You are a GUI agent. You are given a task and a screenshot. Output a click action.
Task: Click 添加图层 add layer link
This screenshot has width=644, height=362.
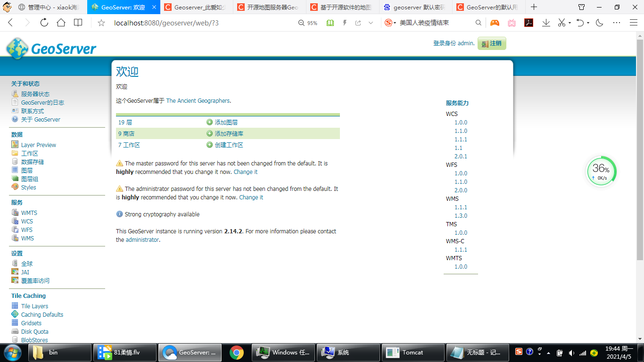coord(226,123)
